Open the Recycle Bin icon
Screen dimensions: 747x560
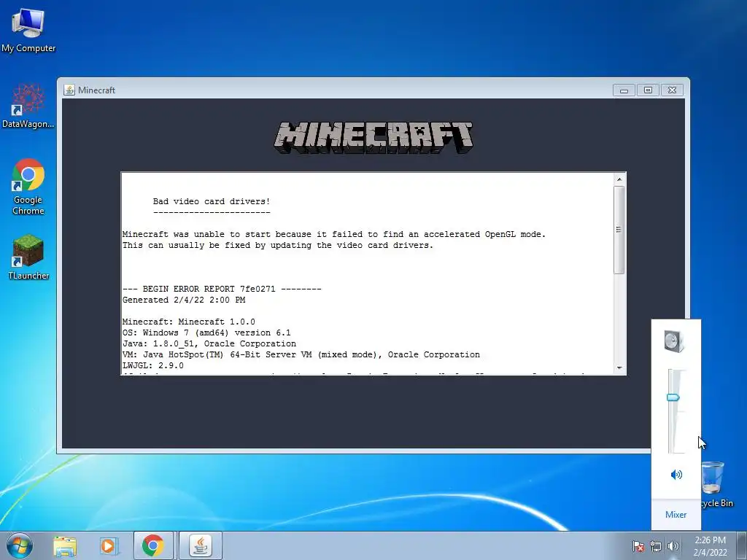[x=716, y=484]
